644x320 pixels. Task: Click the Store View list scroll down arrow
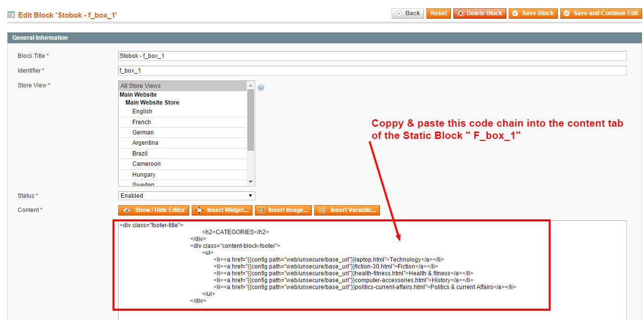point(251,182)
